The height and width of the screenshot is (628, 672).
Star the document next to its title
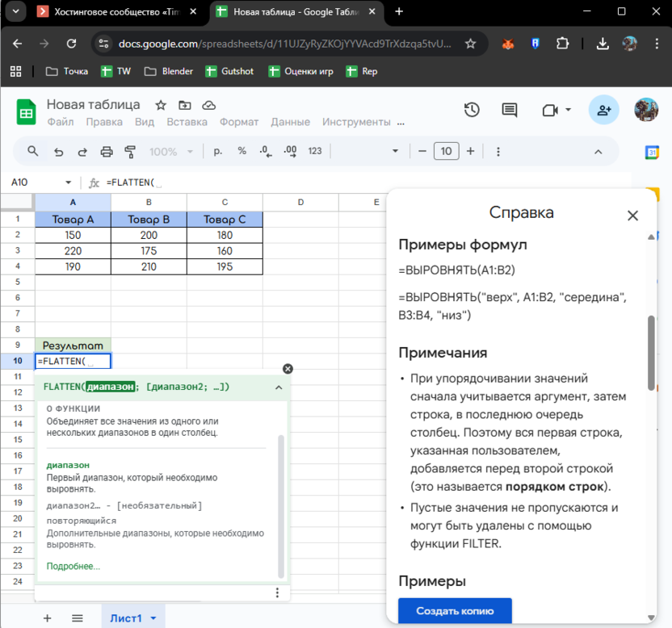(x=160, y=104)
